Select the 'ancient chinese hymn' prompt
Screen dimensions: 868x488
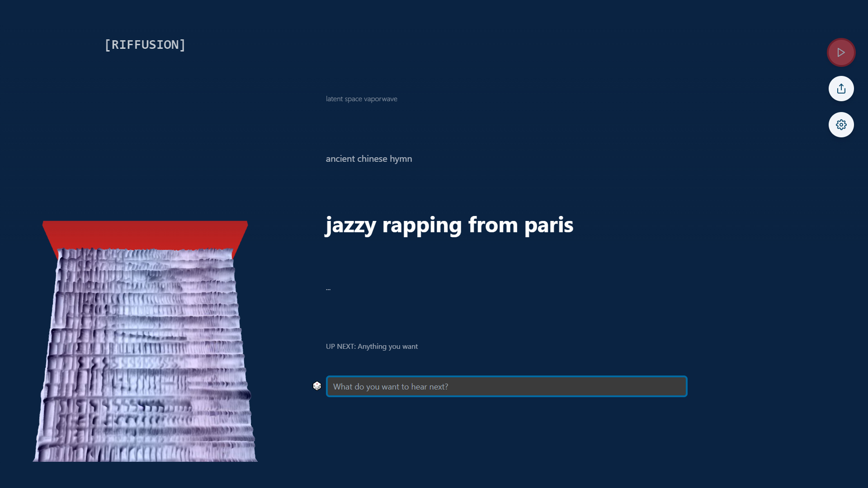[369, 159]
